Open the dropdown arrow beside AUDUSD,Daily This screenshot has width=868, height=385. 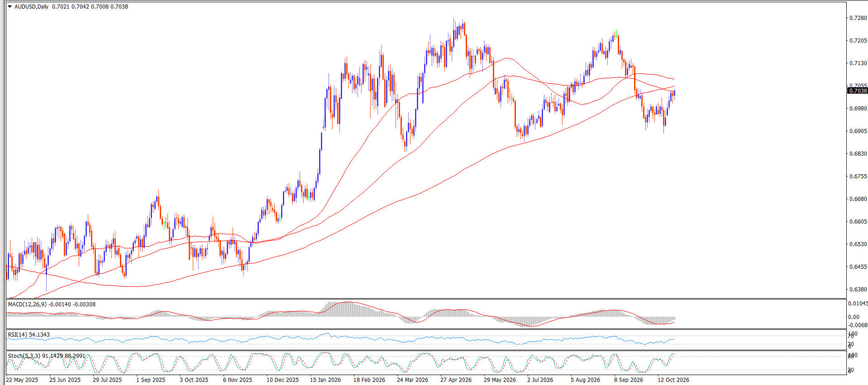coord(10,7)
